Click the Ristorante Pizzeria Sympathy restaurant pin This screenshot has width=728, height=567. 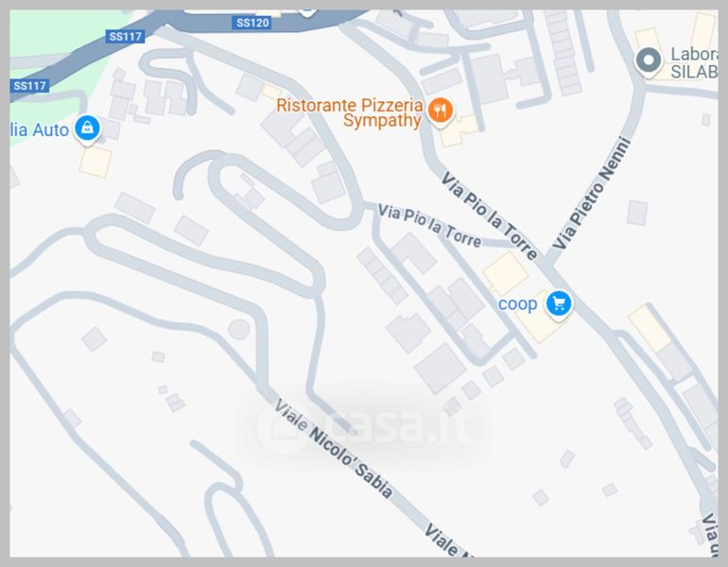click(440, 112)
